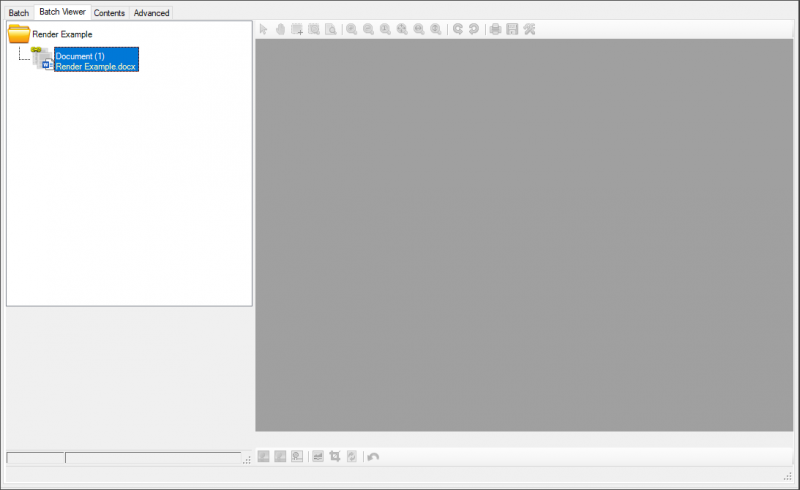Viewport: 800px width, 490px height.
Task: Click the fit width zoom icon
Action: pyautogui.click(x=419, y=29)
